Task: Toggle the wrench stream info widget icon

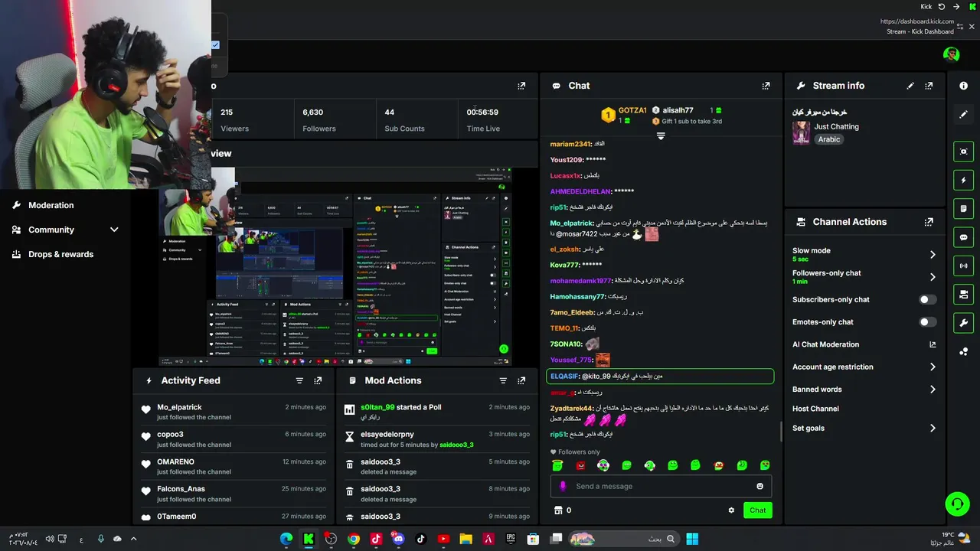Action: [x=963, y=322]
